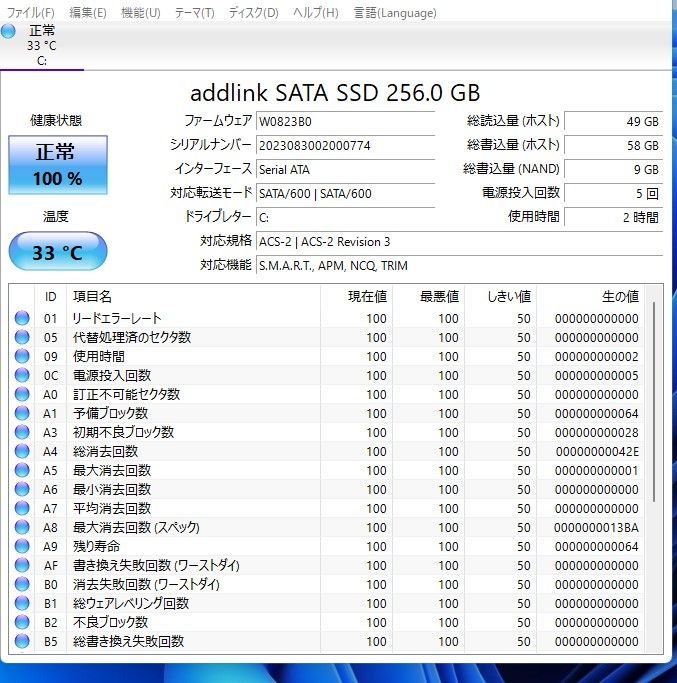Screen dimensions: 677x683
Task: Click status orb for row A3 初期不良ブロック数
Action: 22,432
